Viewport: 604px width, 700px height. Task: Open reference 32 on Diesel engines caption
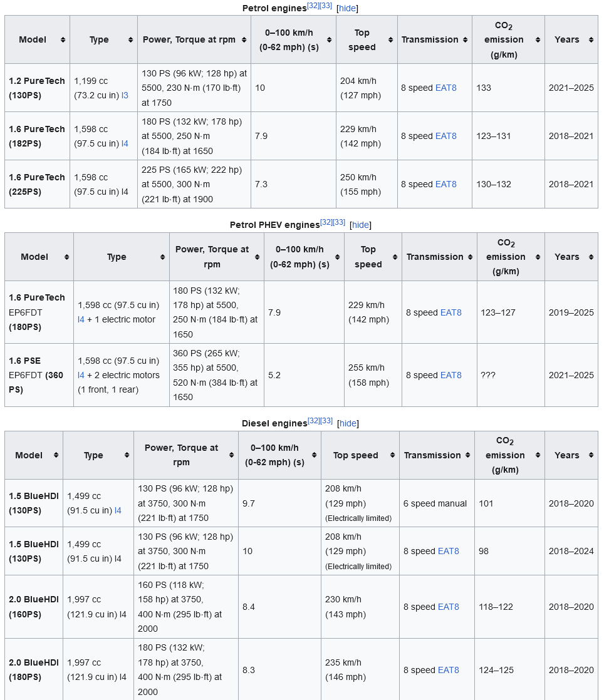coord(314,421)
